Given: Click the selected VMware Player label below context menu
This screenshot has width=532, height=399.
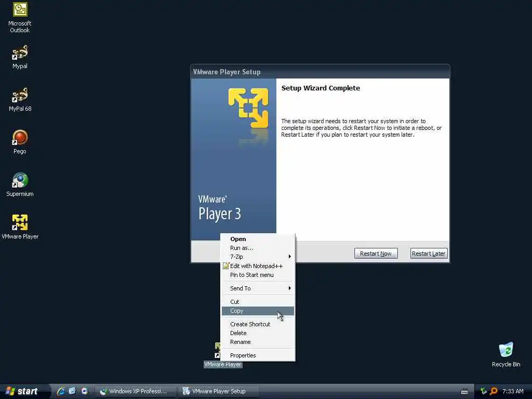Looking at the screenshot, I should 223,364.
